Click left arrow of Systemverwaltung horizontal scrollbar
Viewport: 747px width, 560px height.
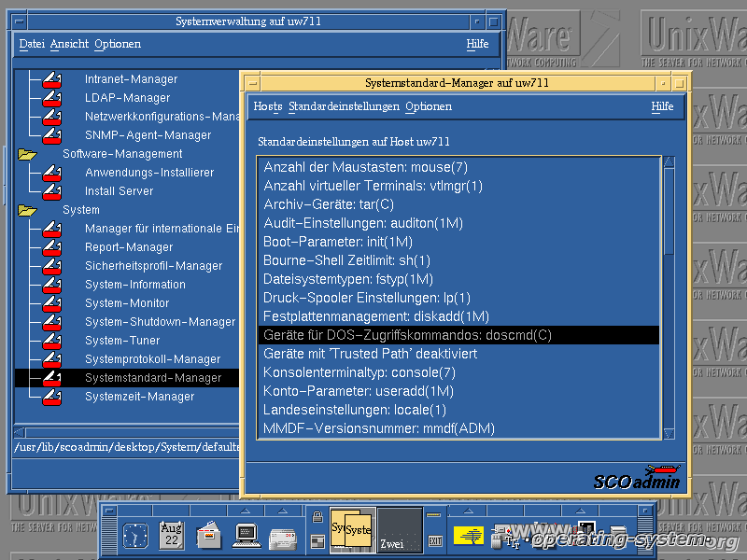coord(20,432)
